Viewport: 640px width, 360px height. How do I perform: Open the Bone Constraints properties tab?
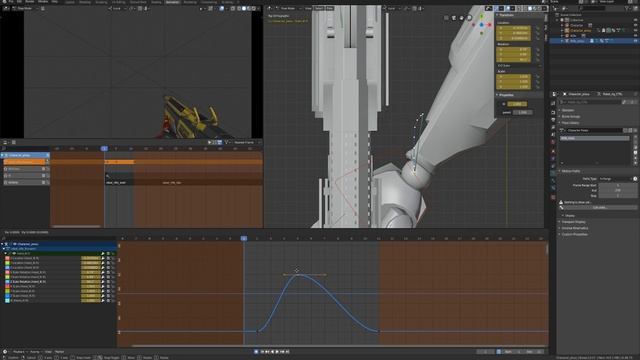pyautogui.click(x=553, y=188)
